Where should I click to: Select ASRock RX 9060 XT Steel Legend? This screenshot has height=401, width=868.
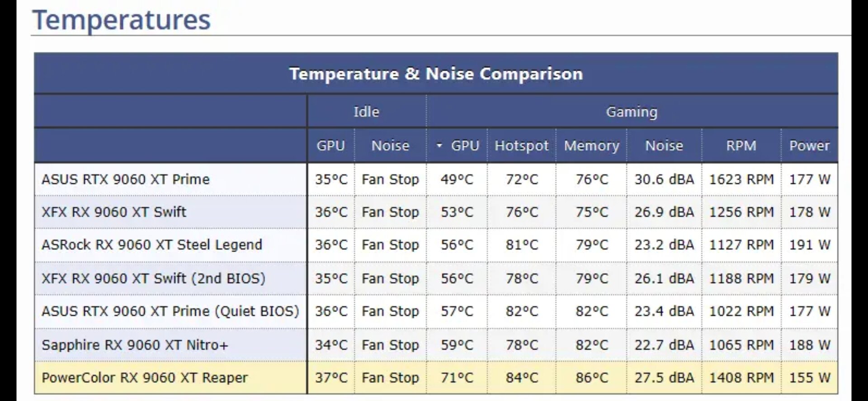point(152,245)
